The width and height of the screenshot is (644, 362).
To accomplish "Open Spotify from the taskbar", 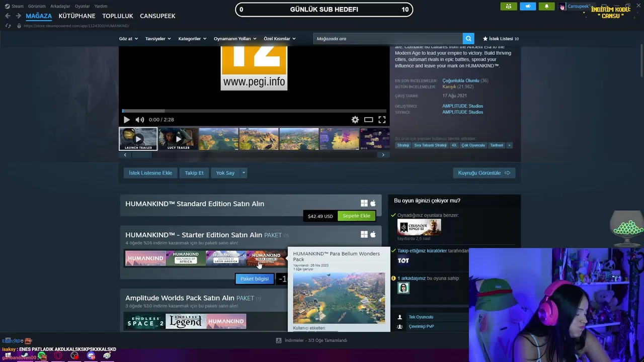I will point(42,356).
